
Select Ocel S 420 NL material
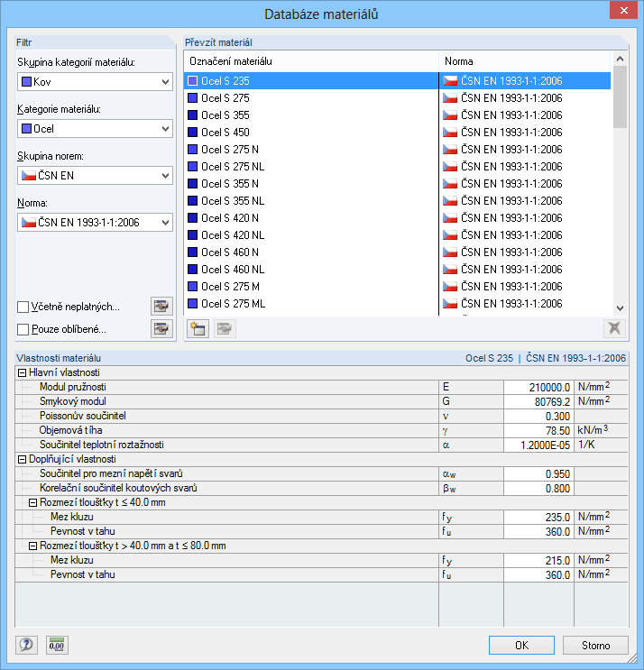pos(233,235)
